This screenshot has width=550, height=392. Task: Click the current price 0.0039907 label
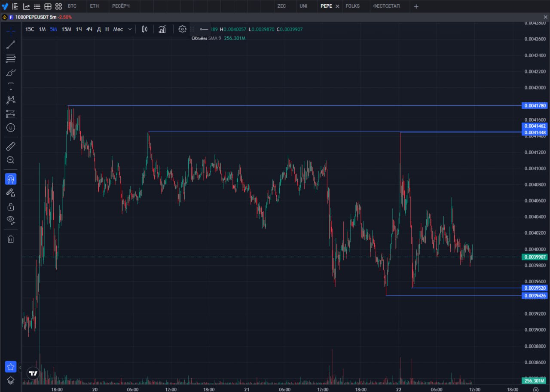click(535, 257)
